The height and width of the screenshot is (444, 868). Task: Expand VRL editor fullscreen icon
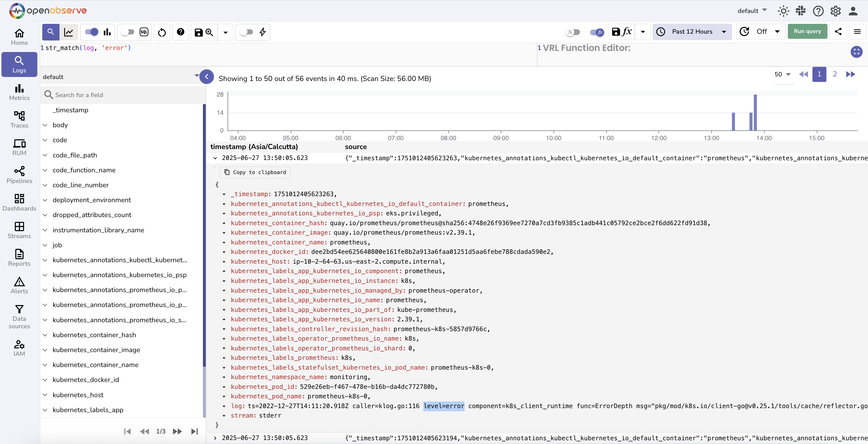coord(856,52)
